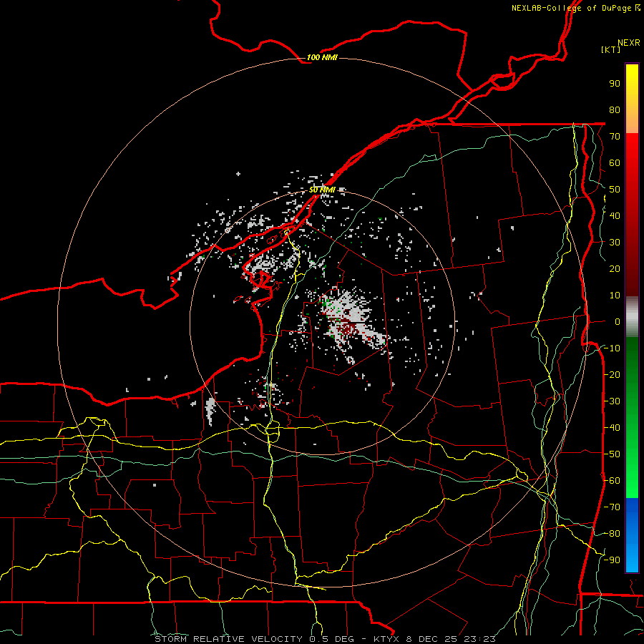Click the NEXLAB-College of DuPage credit text
The height and width of the screenshot is (644, 644).
(576, 8)
